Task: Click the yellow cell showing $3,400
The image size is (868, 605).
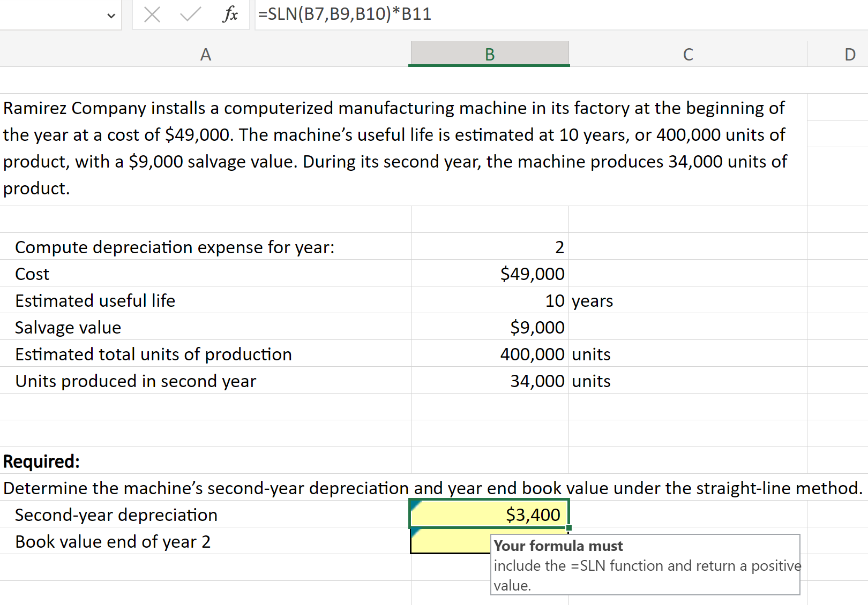Action: [x=489, y=515]
